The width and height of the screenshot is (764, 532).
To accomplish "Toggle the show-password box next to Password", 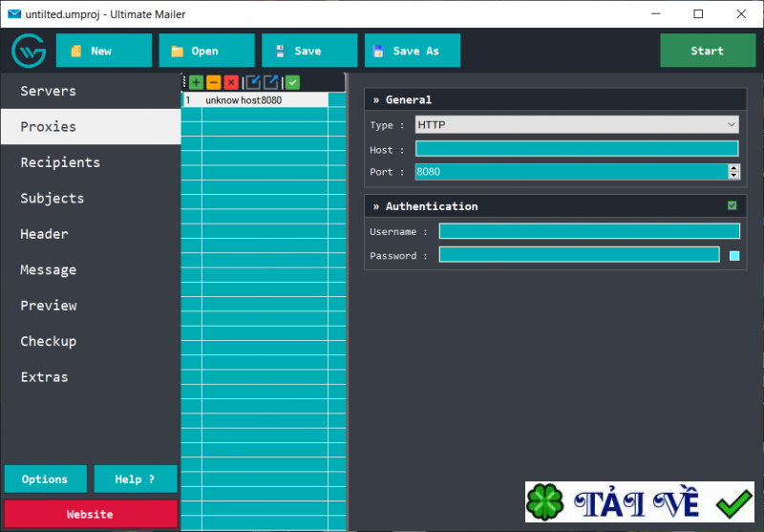I will click(x=734, y=256).
